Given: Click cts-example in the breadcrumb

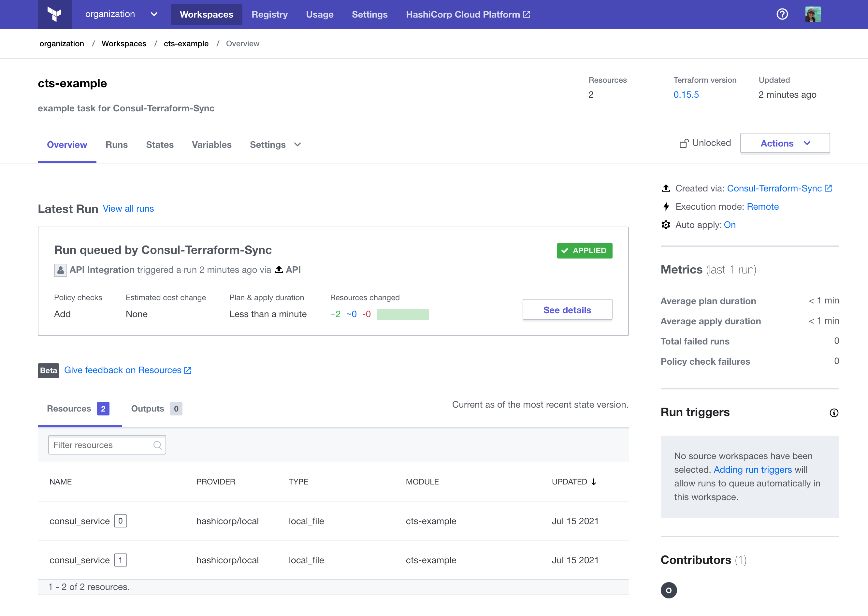Looking at the screenshot, I should coord(186,44).
